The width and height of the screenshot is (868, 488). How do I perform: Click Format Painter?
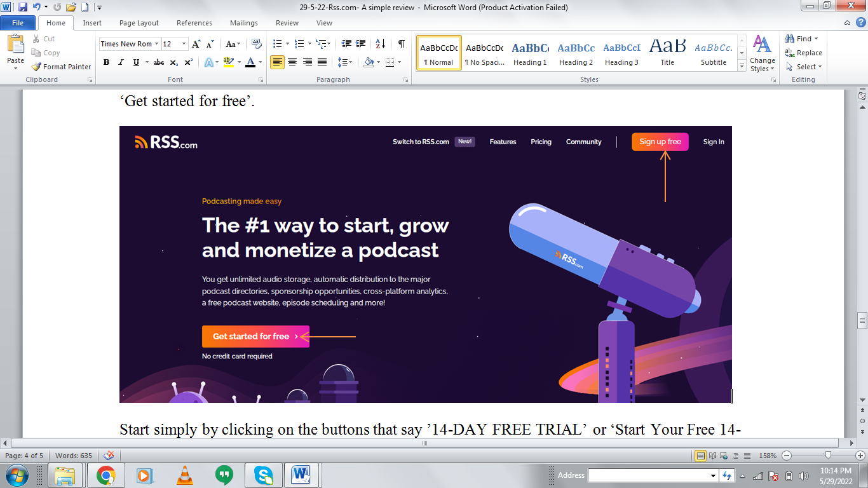click(62, 67)
